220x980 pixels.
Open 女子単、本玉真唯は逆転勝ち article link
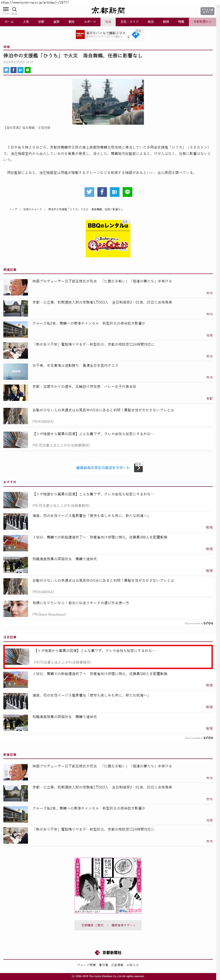pos(75,366)
